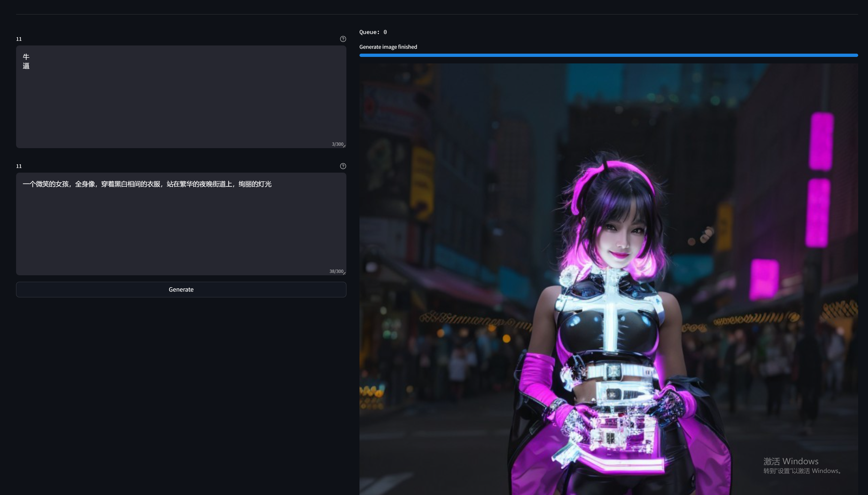Click the resize handle of the top text area
868x495 pixels.
344,146
